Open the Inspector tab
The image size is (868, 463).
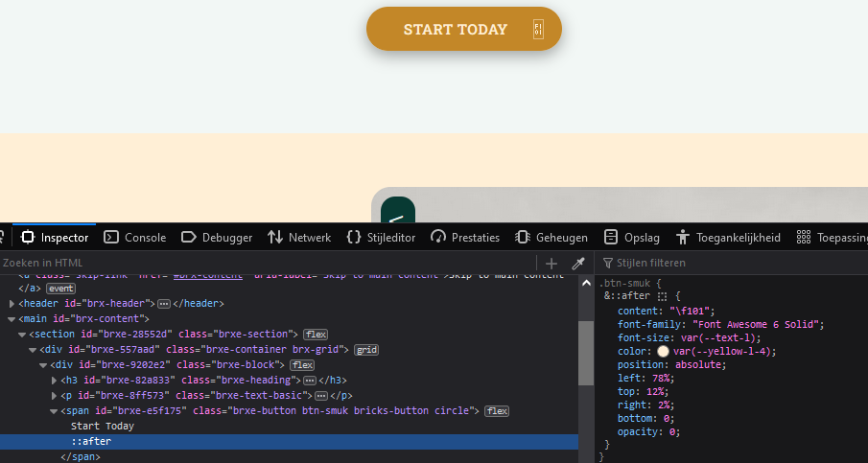55,238
